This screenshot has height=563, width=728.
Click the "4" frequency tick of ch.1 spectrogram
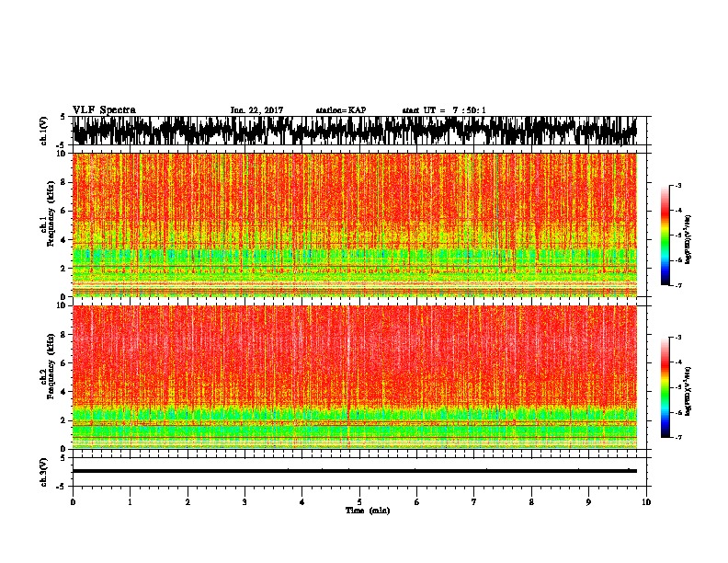(64, 240)
